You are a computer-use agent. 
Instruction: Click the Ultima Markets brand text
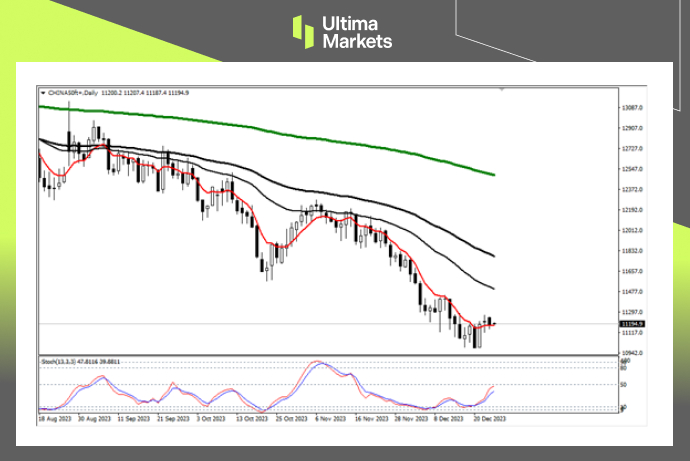[x=356, y=32]
